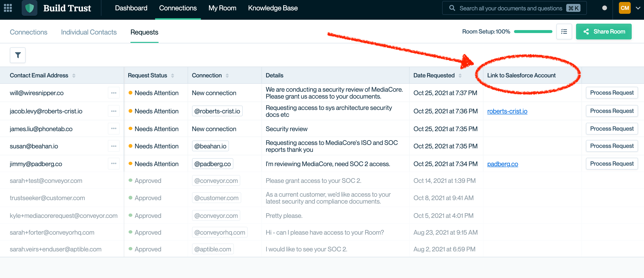Open padberg.co Salesforce account link

tap(502, 164)
